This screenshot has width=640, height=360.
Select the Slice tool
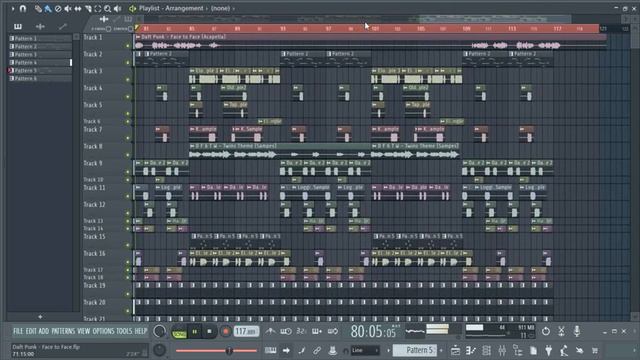(88, 8)
